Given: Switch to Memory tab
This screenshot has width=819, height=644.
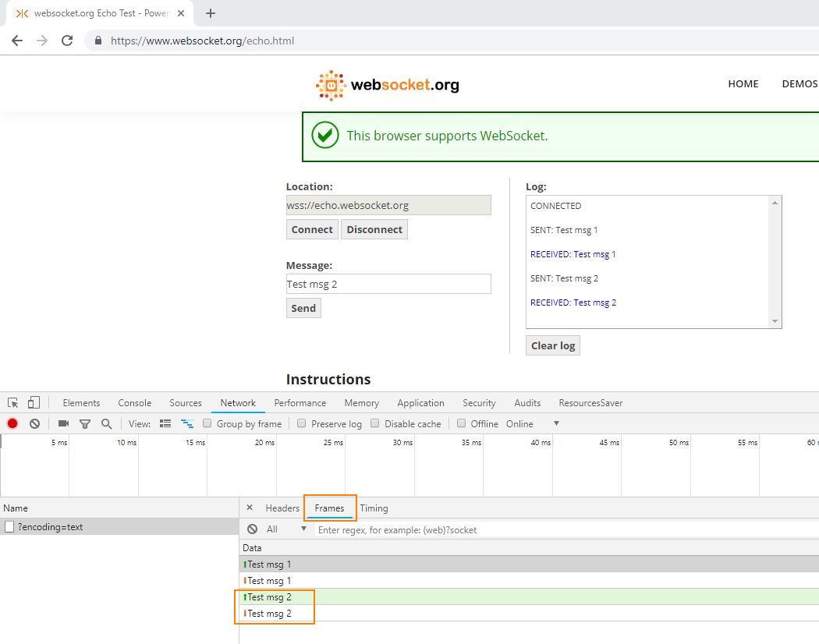Looking at the screenshot, I should pyautogui.click(x=361, y=403).
